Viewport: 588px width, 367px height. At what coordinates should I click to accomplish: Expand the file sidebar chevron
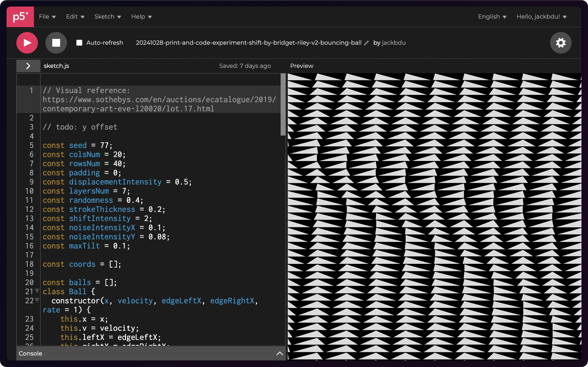(28, 66)
